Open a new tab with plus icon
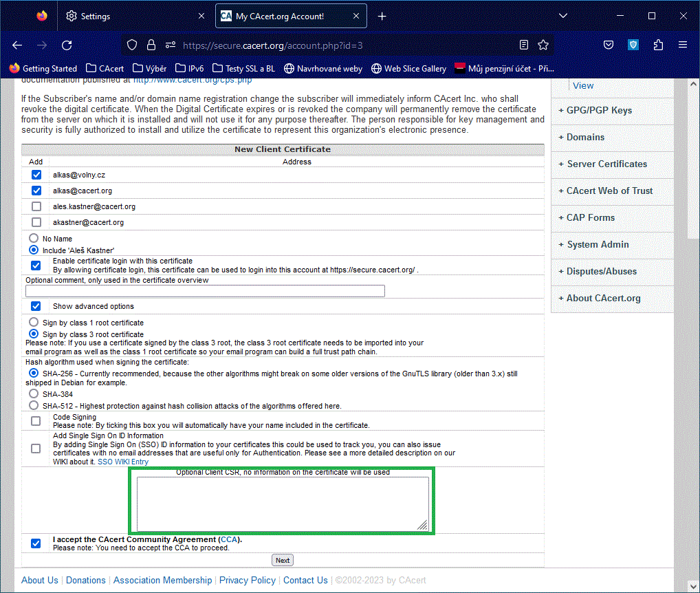Viewport: 700px width, 593px height. [382, 17]
